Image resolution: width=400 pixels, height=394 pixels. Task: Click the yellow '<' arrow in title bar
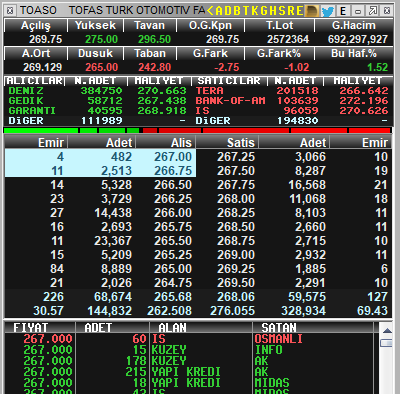coord(210,11)
